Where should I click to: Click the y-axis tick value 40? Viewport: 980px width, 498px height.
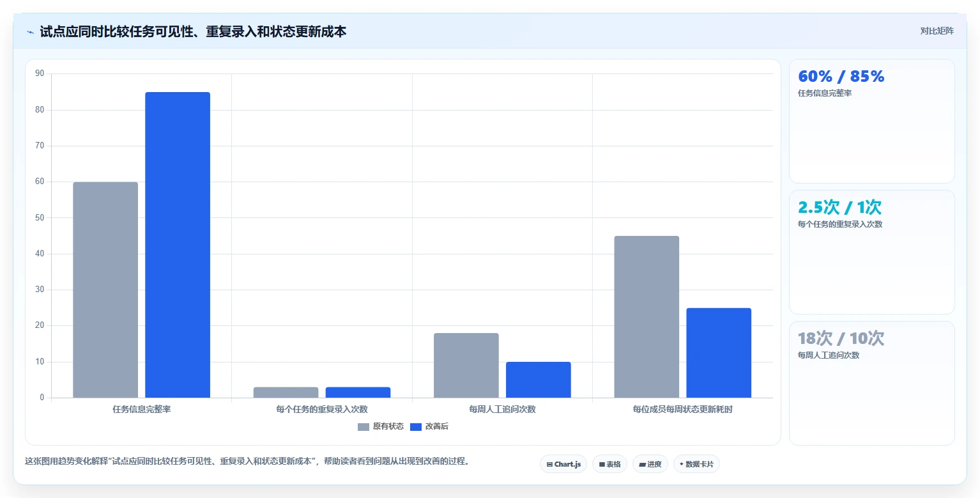click(40, 254)
